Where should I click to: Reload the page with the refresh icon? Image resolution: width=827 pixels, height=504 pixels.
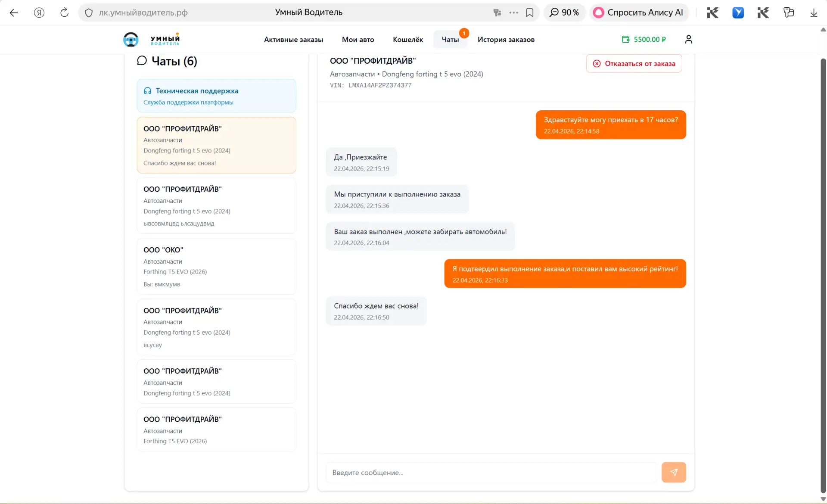tap(64, 12)
